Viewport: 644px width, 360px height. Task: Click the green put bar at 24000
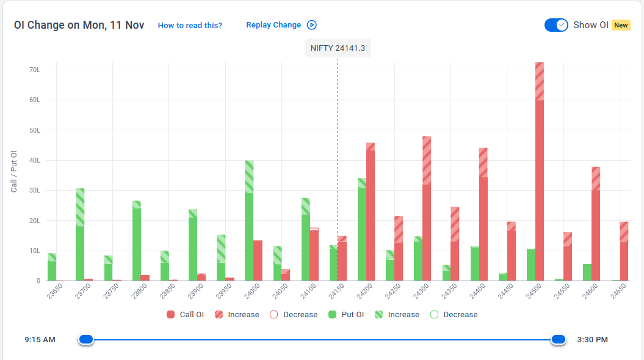pyautogui.click(x=249, y=221)
